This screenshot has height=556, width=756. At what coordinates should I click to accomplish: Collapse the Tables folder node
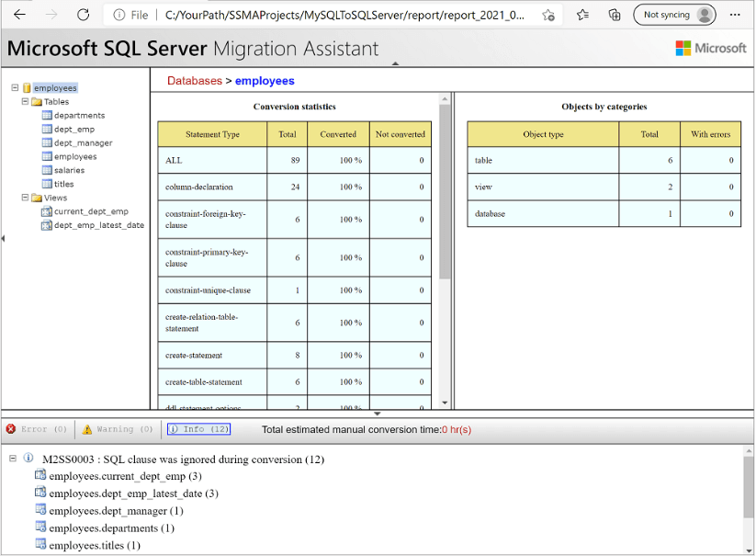click(25, 102)
